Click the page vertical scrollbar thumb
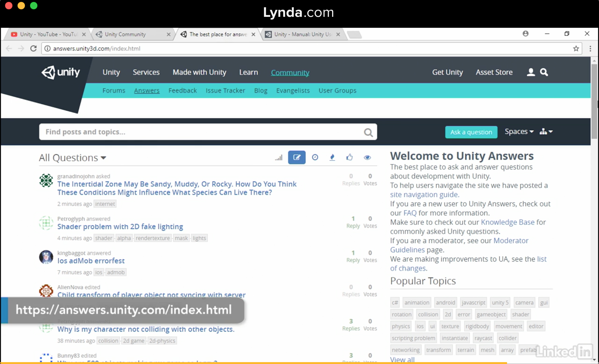 point(594,101)
